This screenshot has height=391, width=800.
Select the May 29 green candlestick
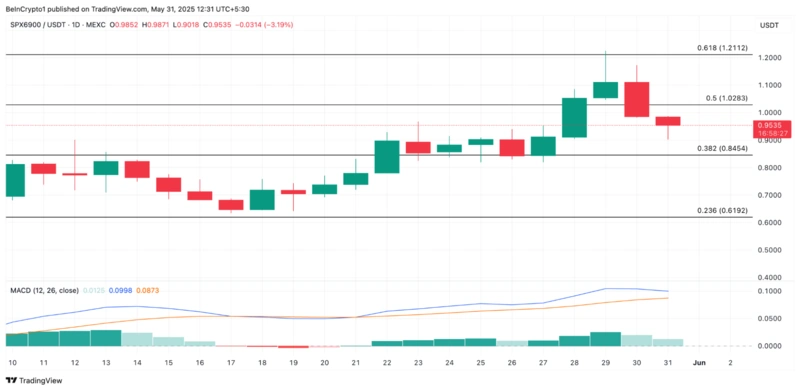(605, 90)
